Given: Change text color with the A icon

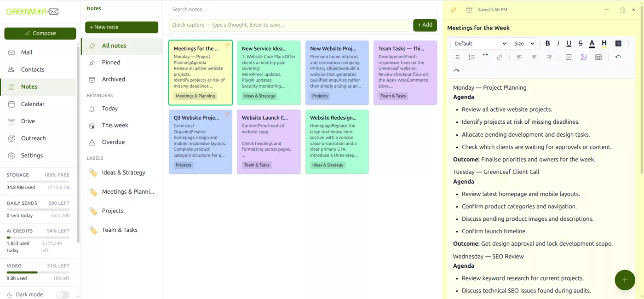Looking at the screenshot, I should click(x=592, y=43).
